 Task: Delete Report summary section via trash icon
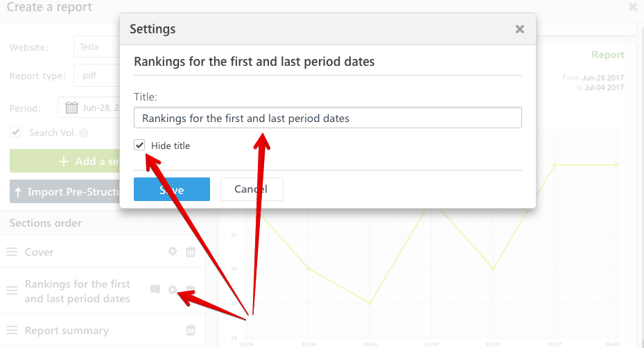(x=191, y=330)
